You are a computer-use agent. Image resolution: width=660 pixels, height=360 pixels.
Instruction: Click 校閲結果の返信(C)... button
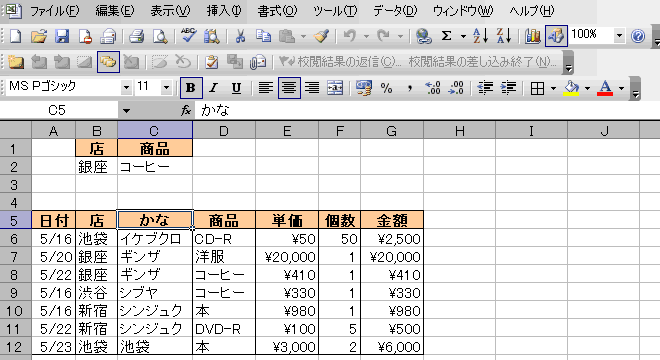point(340,62)
